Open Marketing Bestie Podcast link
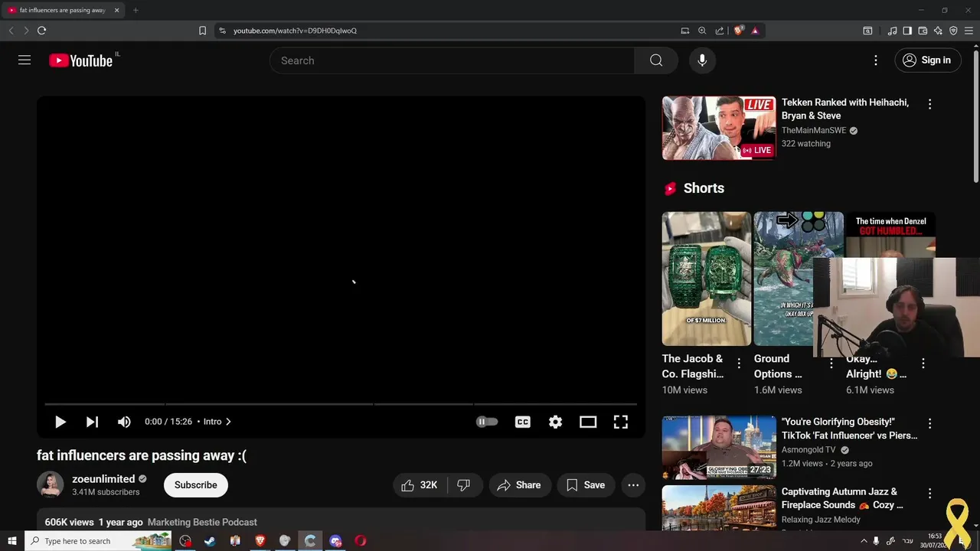The height and width of the screenshot is (551, 980). coord(202,522)
